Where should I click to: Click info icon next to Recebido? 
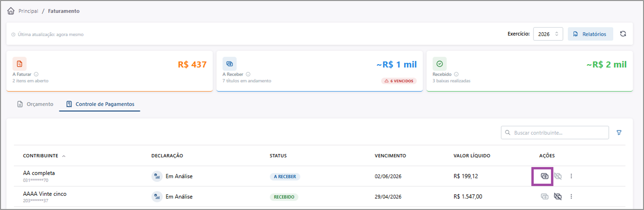click(x=456, y=74)
